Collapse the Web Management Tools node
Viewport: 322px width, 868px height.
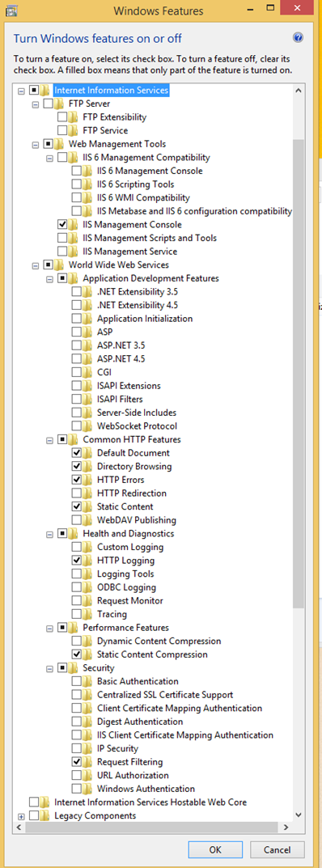(x=36, y=145)
